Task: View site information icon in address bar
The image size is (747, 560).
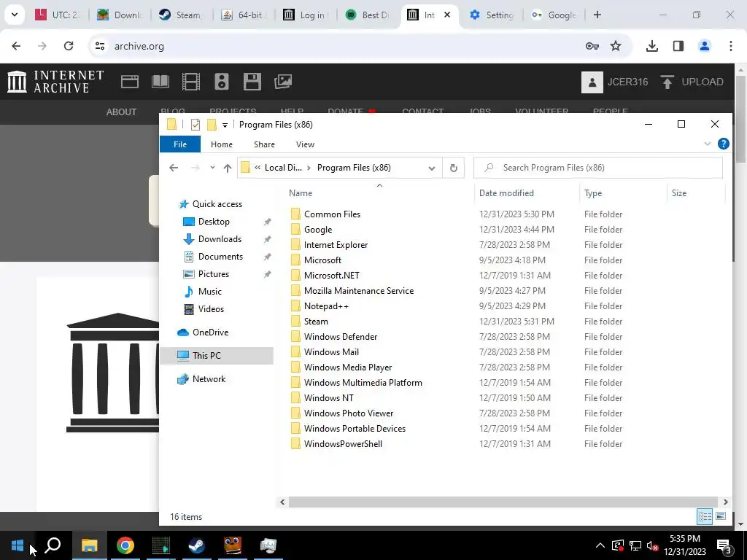Action: pos(99,46)
